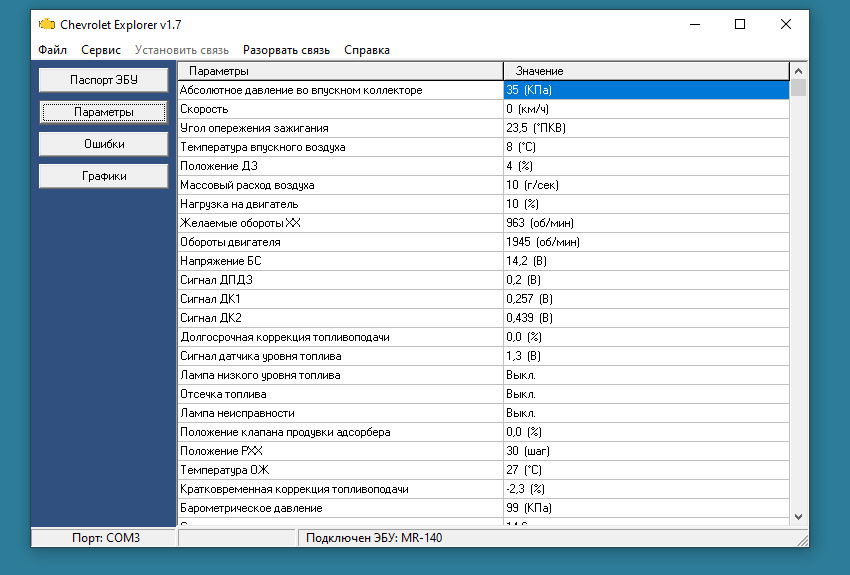Click the value 1945 (об/мин)
The height and width of the screenshot is (575, 850).
[543, 242]
